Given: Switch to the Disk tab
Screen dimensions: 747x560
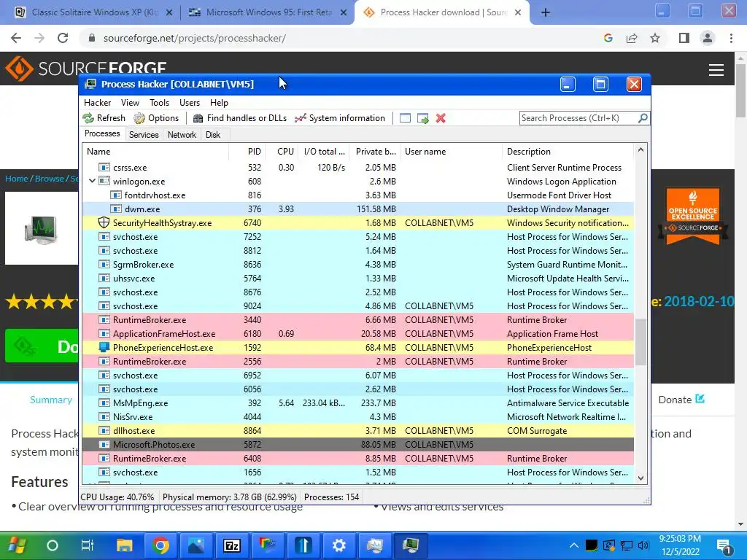Looking at the screenshot, I should click(x=213, y=135).
